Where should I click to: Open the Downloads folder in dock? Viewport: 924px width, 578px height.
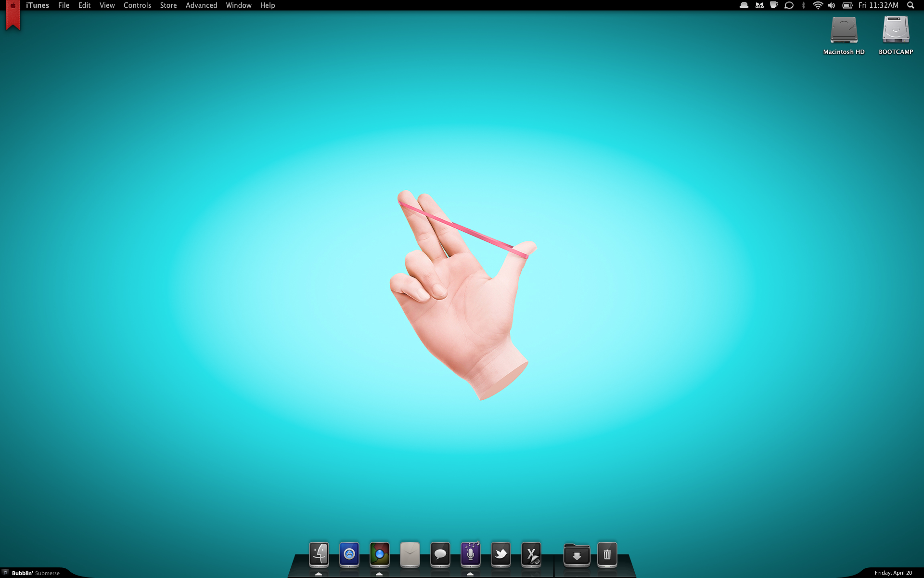point(577,555)
